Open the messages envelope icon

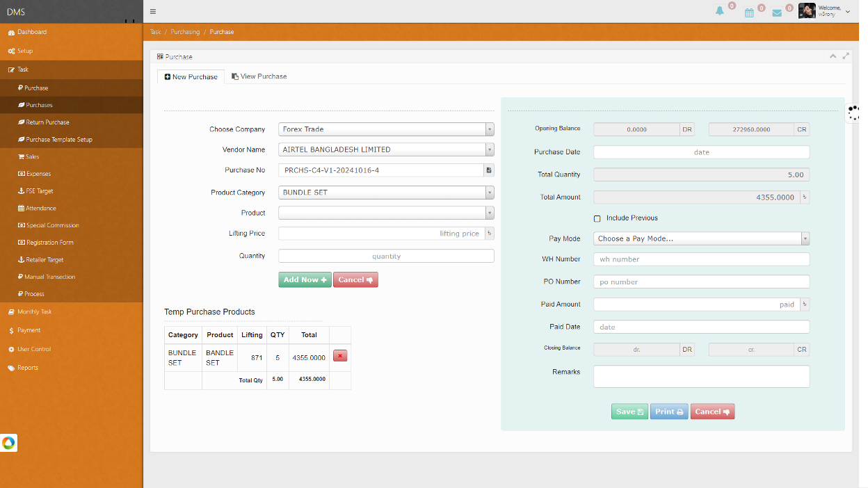(x=777, y=13)
